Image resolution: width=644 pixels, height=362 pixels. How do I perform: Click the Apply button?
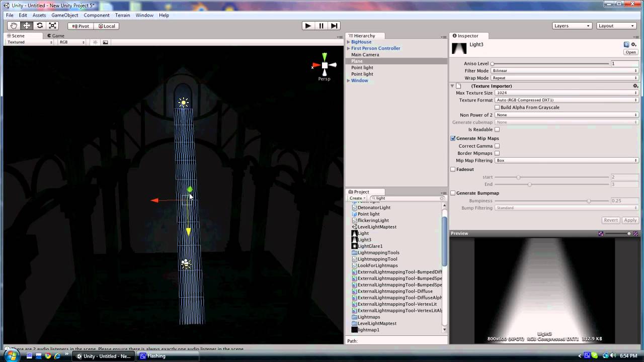[630, 220]
